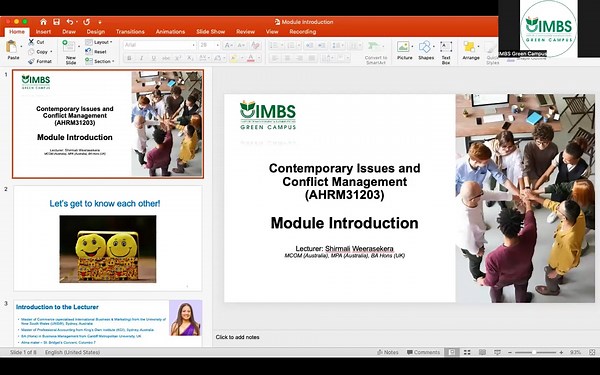The width and height of the screenshot is (600, 375).
Task: Switch to the Transitions tab
Action: 130,32
